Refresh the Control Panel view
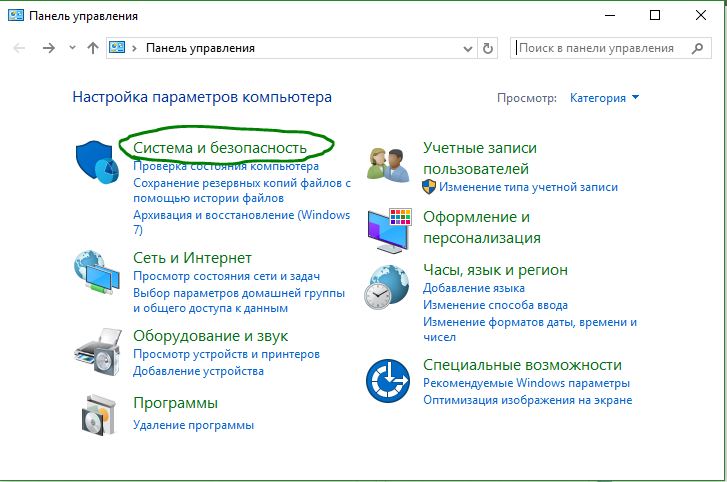 point(487,48)
